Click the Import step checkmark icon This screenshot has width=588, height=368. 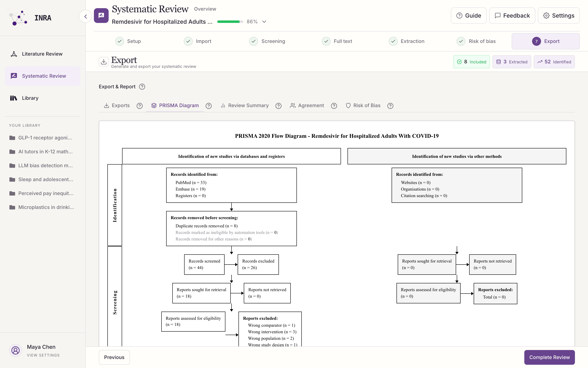188,41
